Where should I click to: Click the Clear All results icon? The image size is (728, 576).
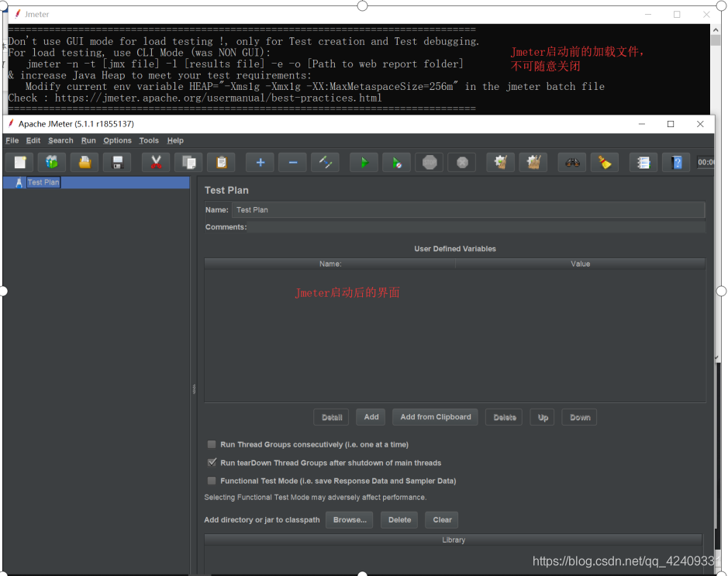coord(533,163)
